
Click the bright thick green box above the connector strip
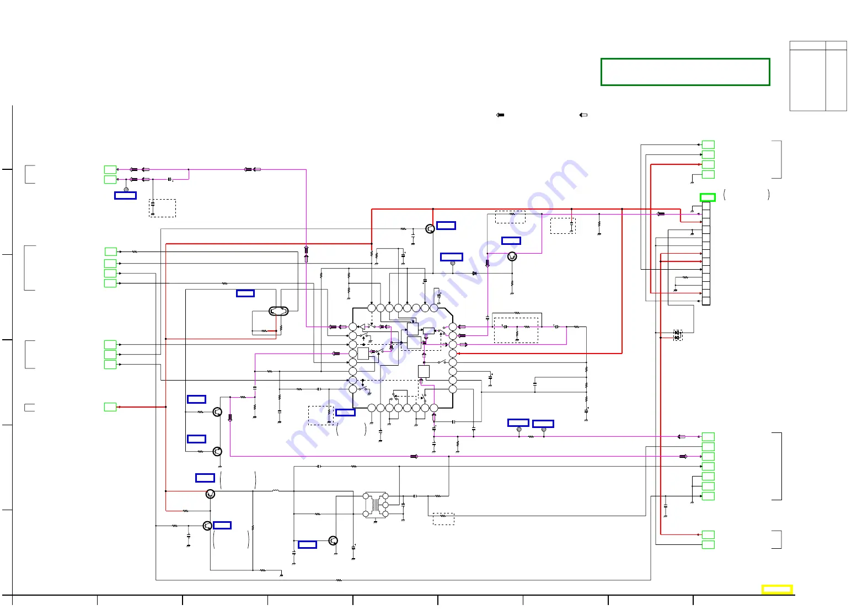(x=708, y=197)
